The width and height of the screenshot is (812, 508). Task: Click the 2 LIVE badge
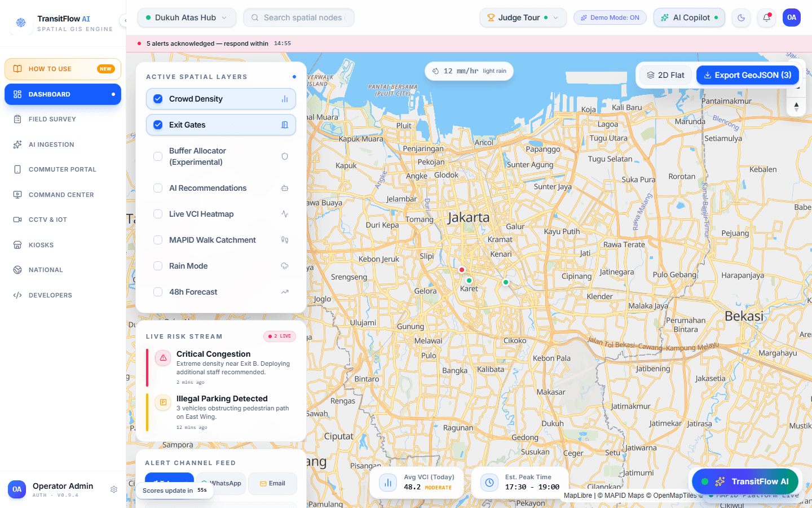280,336
